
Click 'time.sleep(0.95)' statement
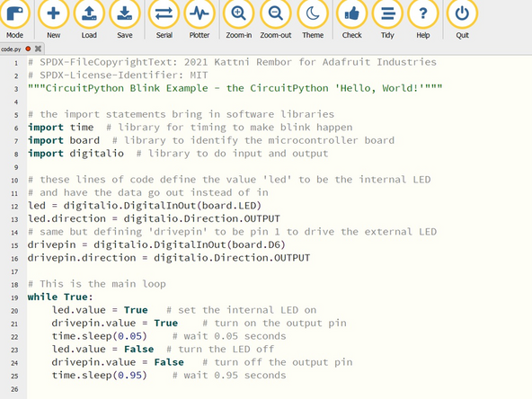point(100,376)
